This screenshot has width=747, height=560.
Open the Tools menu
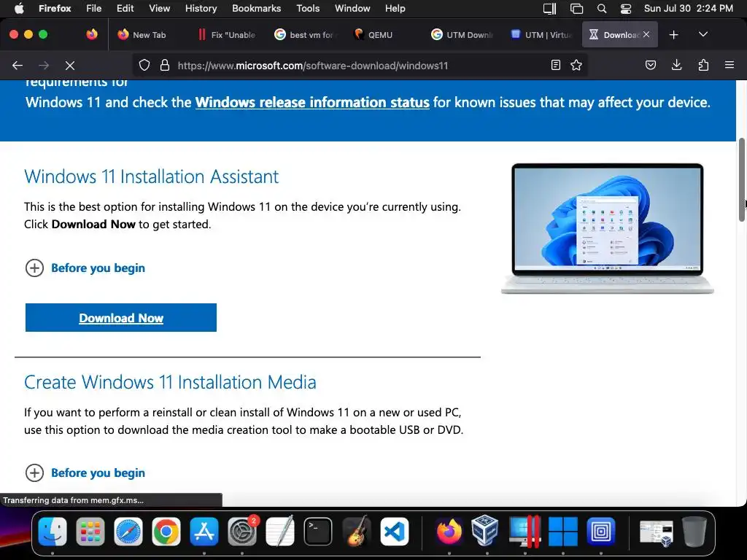point(308,8)
